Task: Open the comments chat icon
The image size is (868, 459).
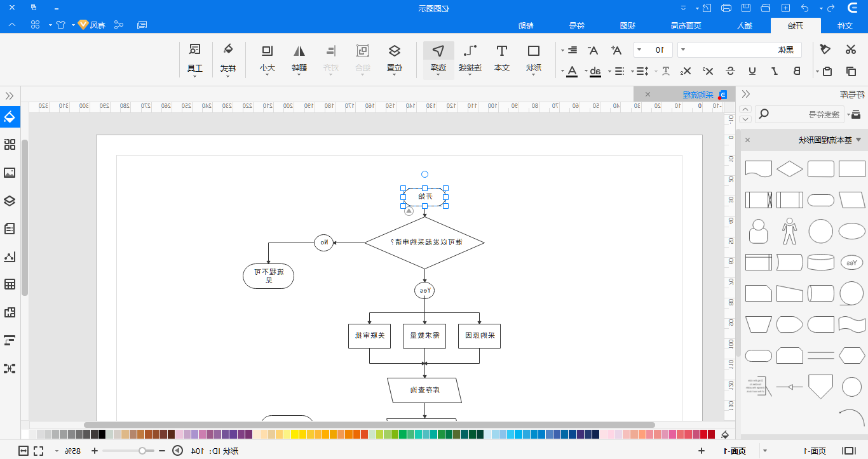Action: click(x=142, y=25)
